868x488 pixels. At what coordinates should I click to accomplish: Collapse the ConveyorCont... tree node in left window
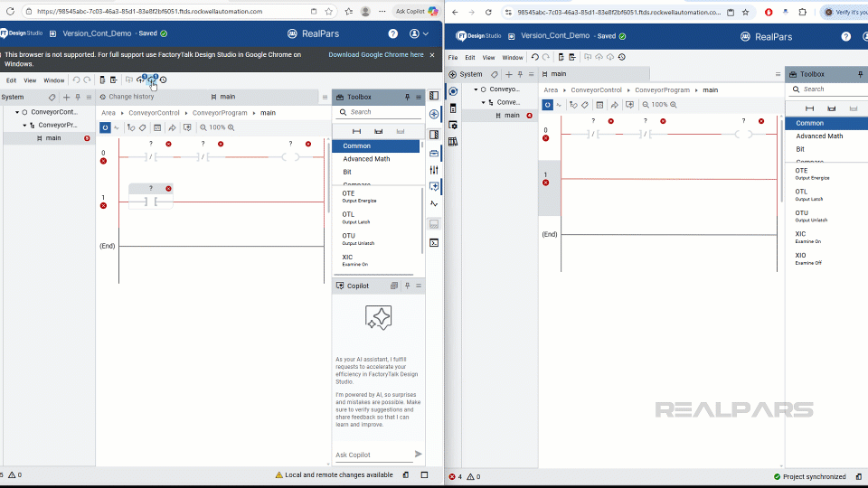pos(17,112)
